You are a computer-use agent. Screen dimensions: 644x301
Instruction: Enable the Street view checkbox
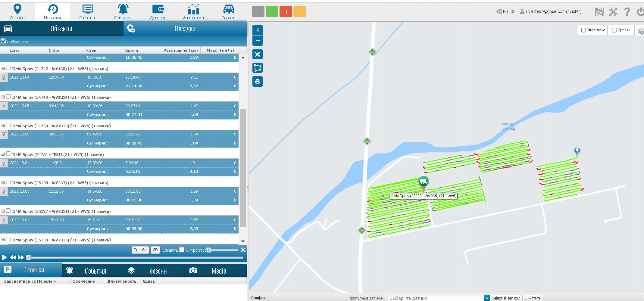pyautogui.click(x=583, y=30)
